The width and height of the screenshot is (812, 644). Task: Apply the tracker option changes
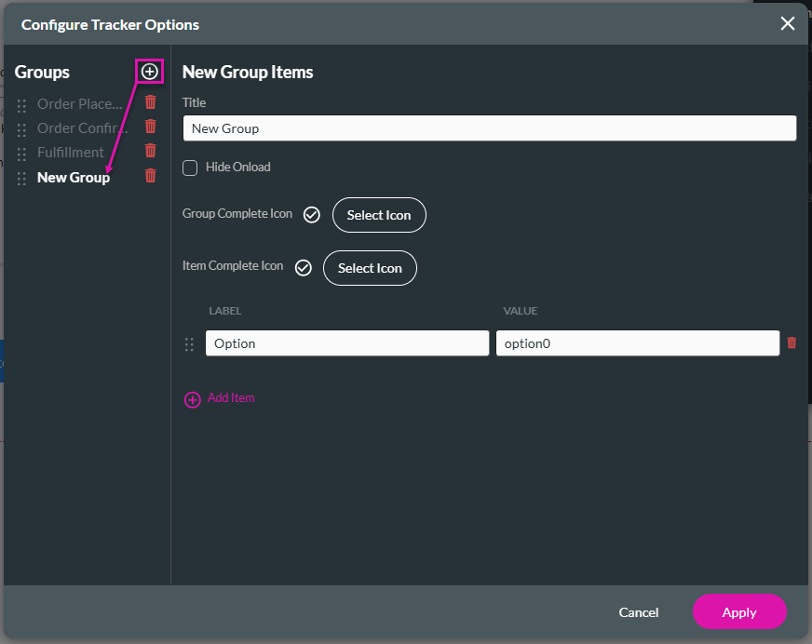tap(739, 612)
